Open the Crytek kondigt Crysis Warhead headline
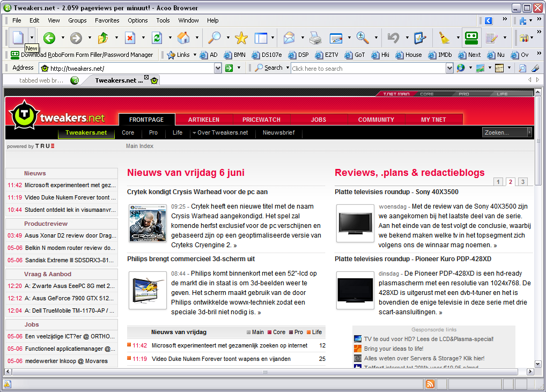 point(197,192)
